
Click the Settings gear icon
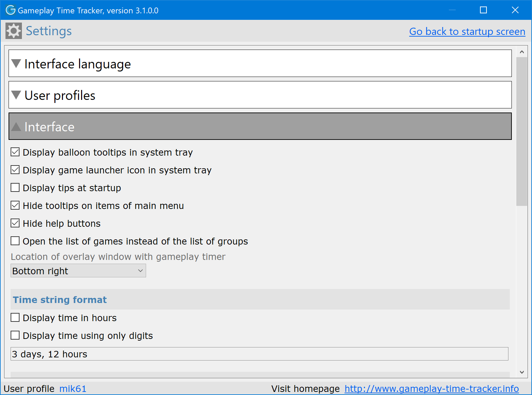pyautogui.click(x=14, y=31)
